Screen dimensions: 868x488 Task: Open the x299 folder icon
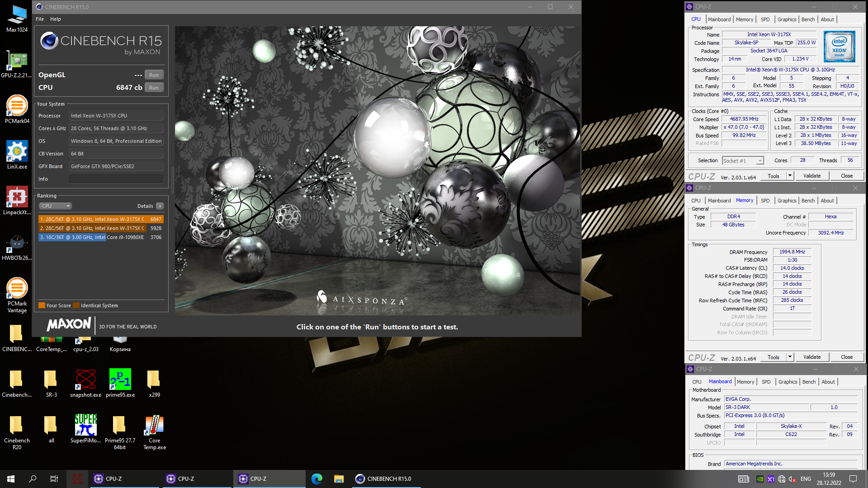[154, 383]
